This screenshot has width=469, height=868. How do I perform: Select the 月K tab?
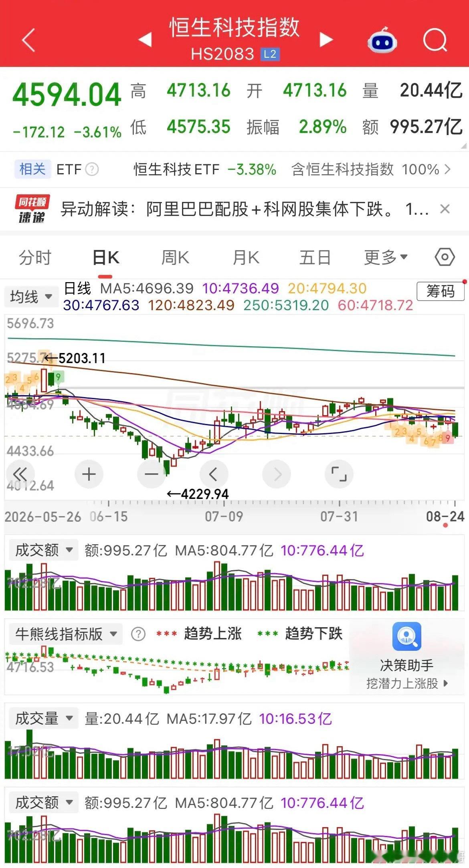(x=246, y=257)
